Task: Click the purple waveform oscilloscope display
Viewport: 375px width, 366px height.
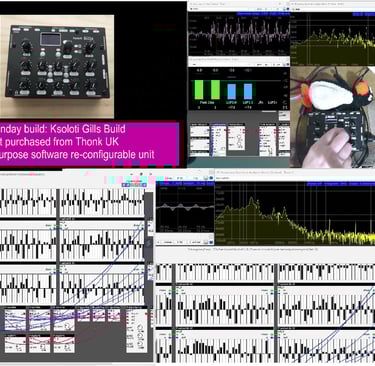Action: (x=239, y=34)
